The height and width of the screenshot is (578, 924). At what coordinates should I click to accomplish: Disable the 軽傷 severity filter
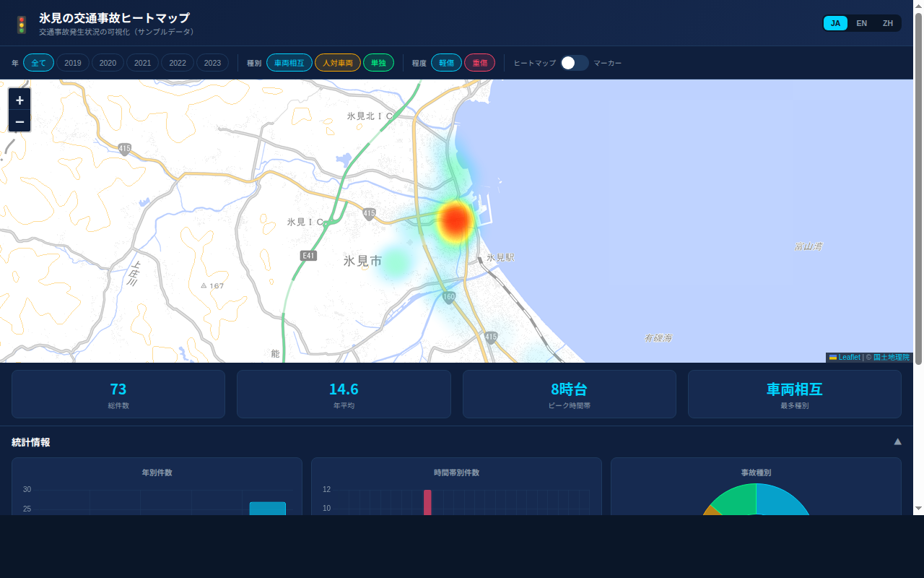click(x=446, y=63)
